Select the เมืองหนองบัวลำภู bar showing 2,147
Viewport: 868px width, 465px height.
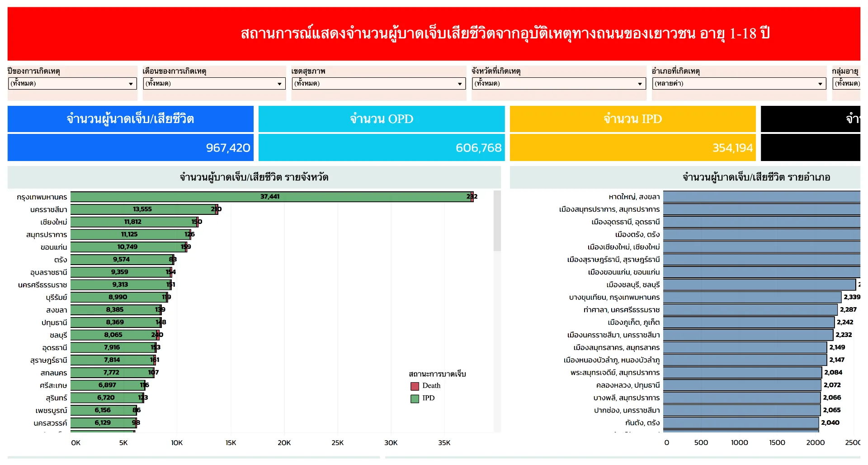745,360
